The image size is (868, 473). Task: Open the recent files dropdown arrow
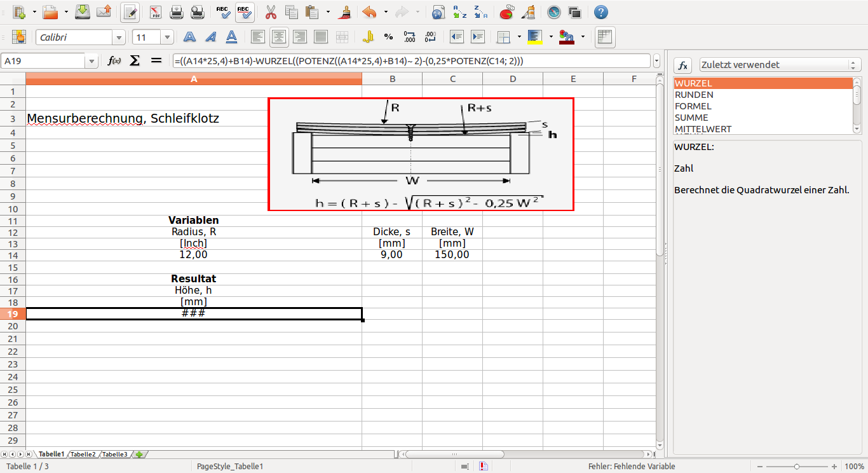[65, 11]
